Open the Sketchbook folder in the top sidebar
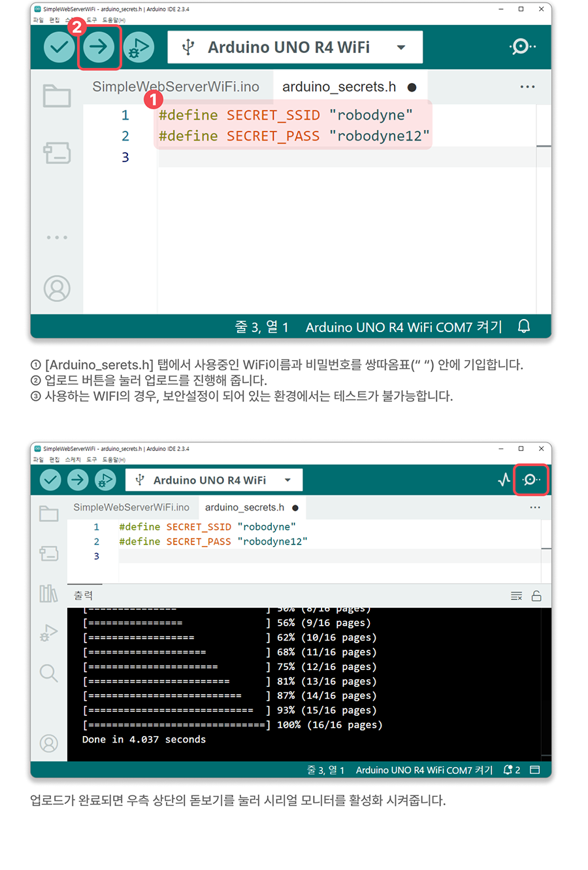 [57, 95]
